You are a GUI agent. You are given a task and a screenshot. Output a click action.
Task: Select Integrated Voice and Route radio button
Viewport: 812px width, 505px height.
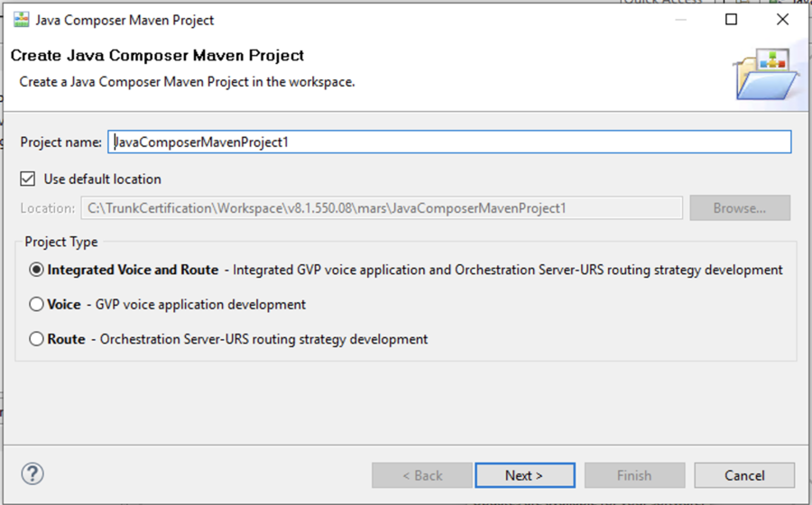click(x=36, y=270)
